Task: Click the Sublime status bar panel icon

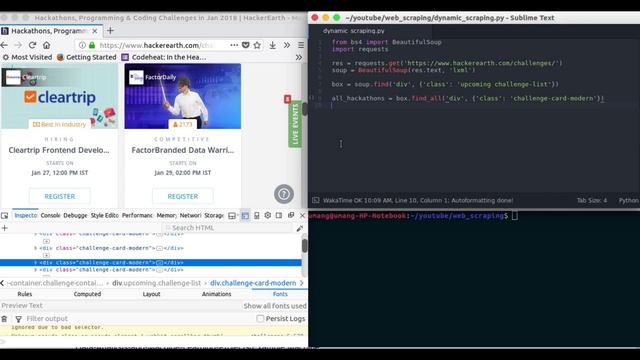Action: [x=316, y=200]
